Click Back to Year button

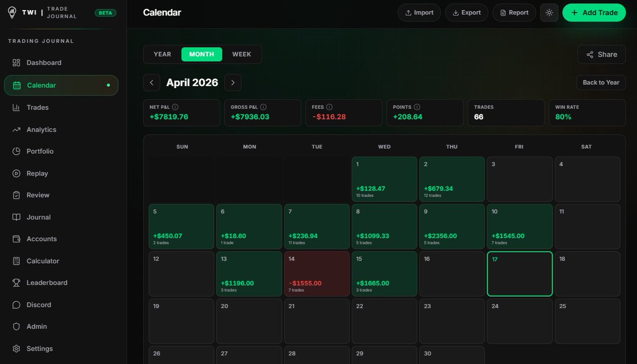(601, 82)
